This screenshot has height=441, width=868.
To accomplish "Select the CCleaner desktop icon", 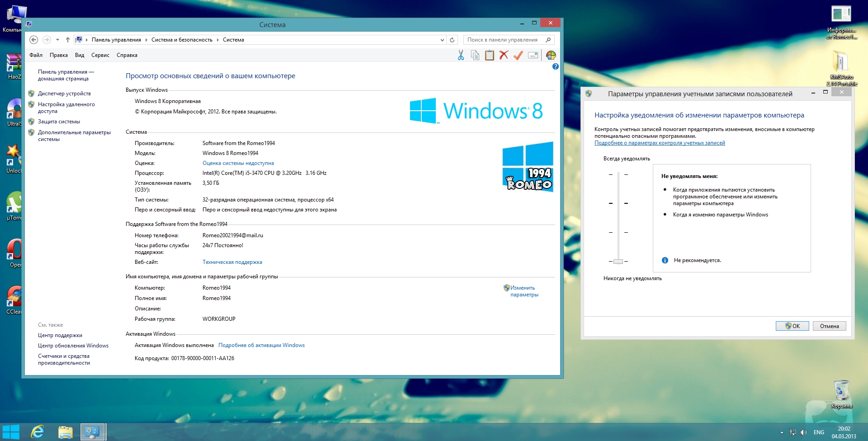I will click(14, 300).
